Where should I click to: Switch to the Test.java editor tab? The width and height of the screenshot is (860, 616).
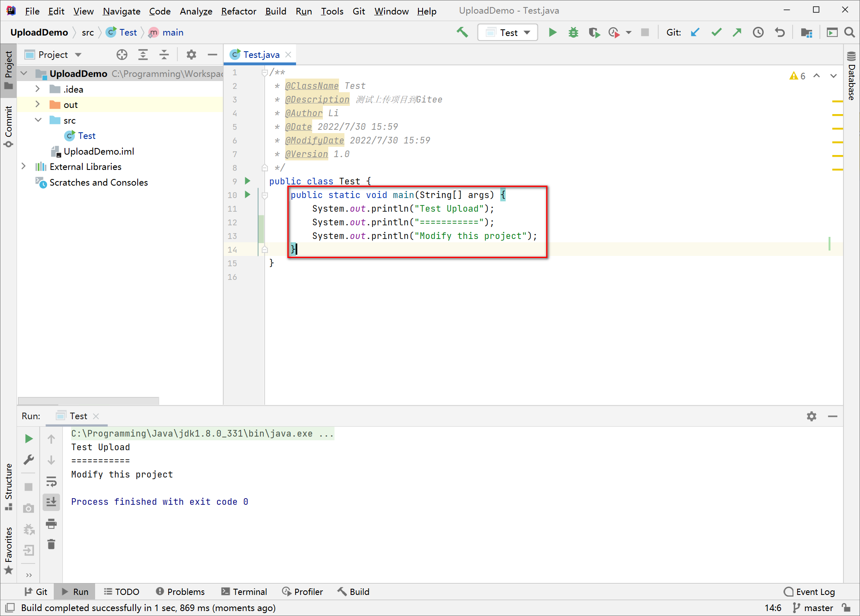261,55
